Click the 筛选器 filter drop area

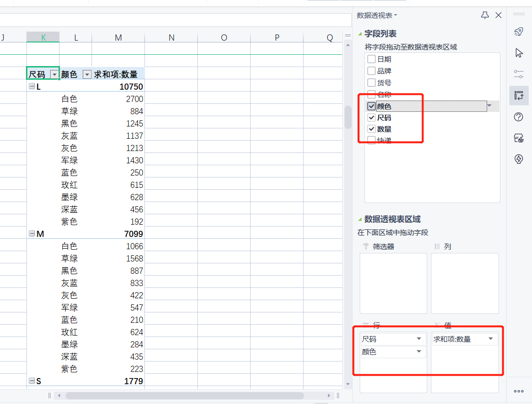tap(393, 283)
